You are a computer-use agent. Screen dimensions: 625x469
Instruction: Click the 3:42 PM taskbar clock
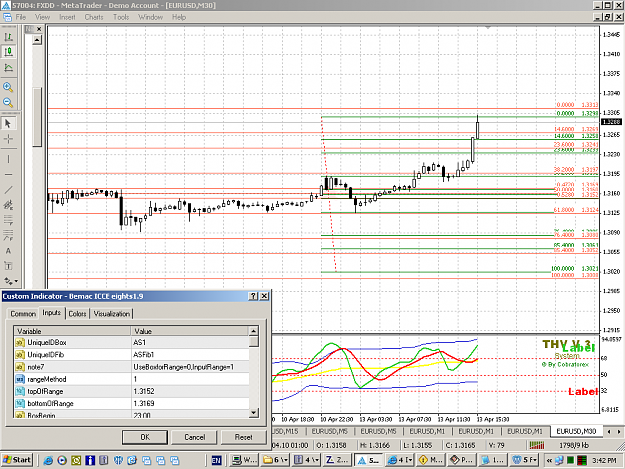[x=604, y=461]
